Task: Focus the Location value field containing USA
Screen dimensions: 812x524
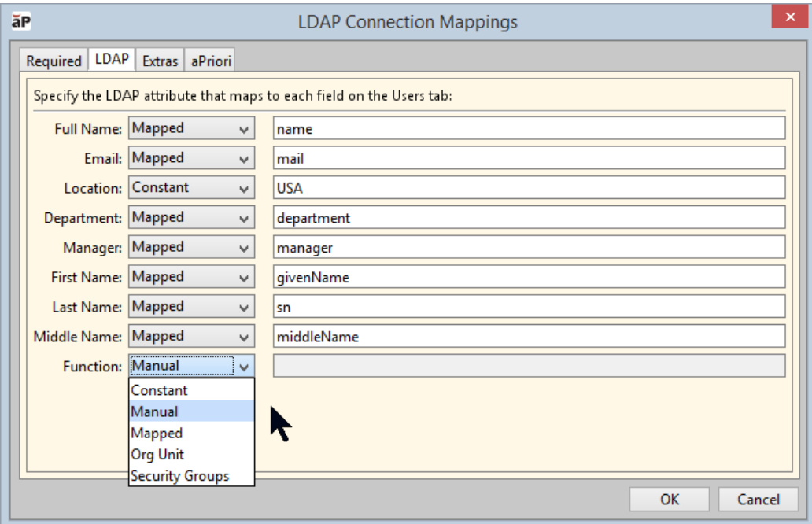Action: click(529, 188)
